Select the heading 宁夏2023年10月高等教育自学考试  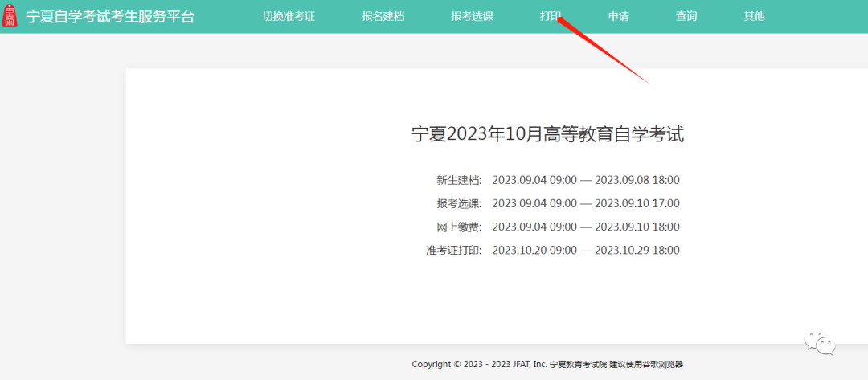pos(548,134)
